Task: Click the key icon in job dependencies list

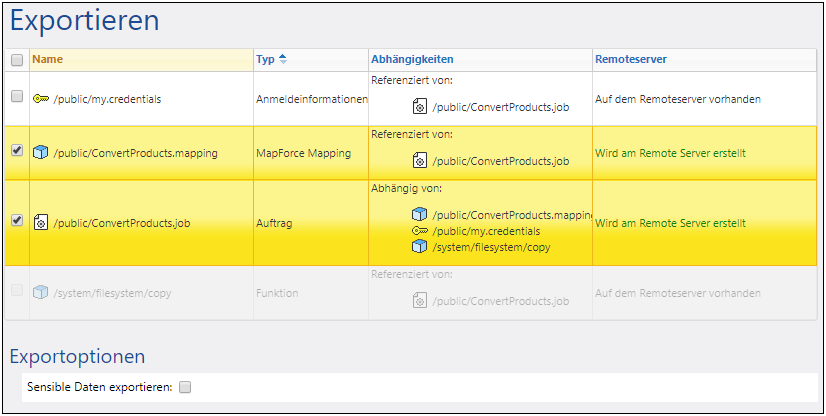Action: 420,231
